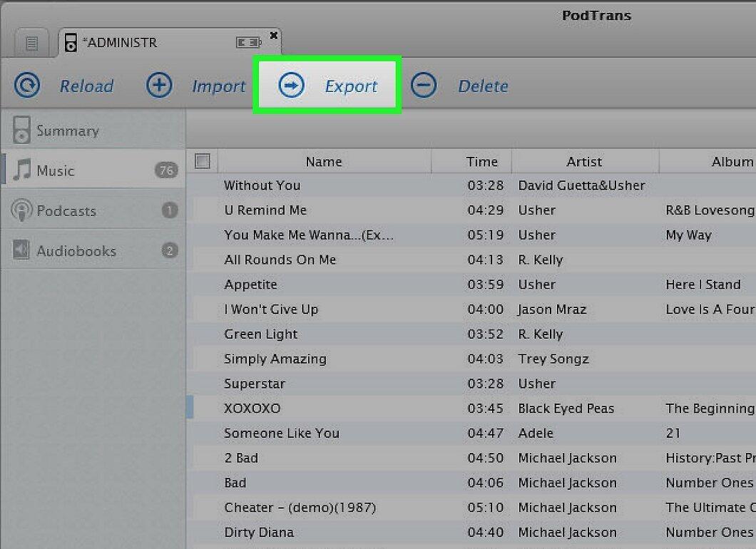Click the Import text label
Screen dimensions: 756x549
pyautogui.click(x=219, y=86)
